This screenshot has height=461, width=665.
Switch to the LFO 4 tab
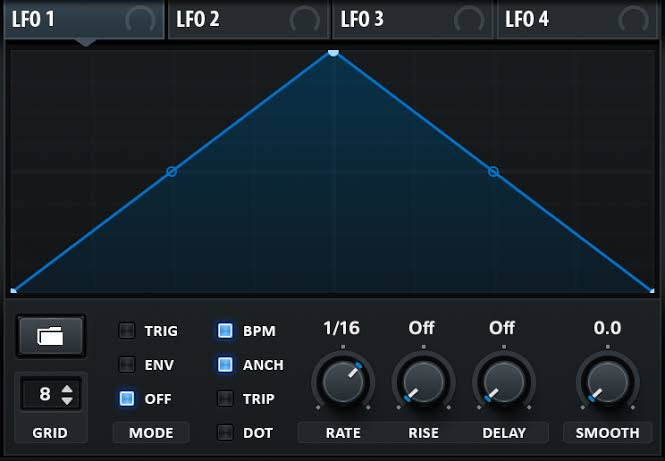pyautogui.click(x=578, y=20)
